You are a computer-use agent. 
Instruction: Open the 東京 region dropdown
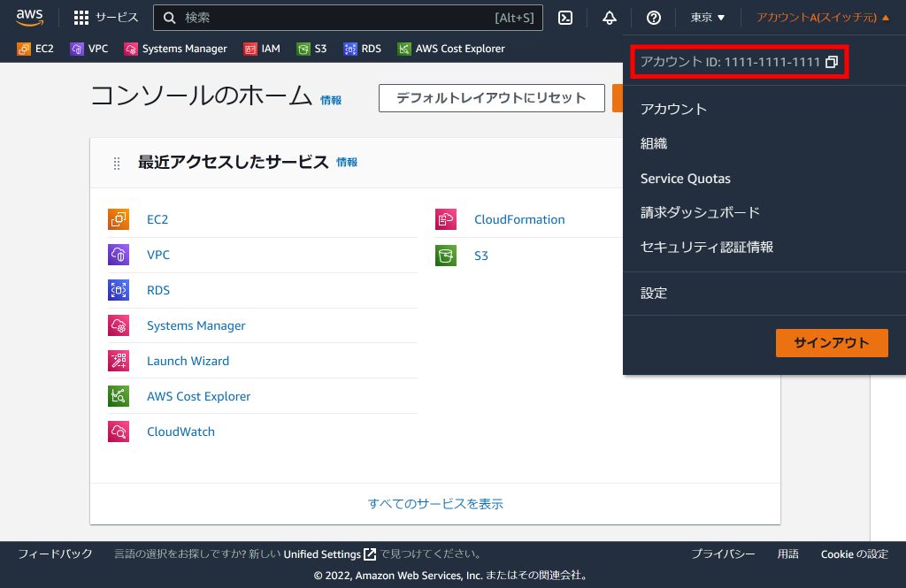tap(707, 18)
